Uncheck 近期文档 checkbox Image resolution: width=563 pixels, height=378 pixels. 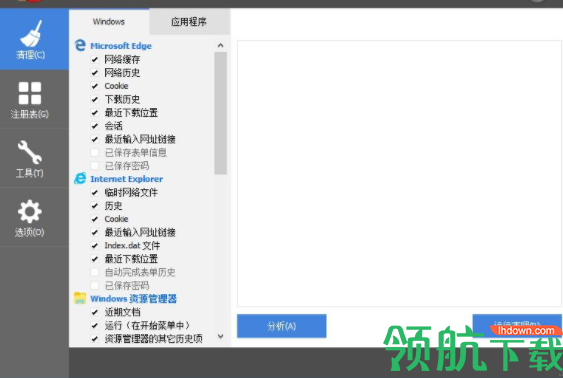(x=95, y=312)
